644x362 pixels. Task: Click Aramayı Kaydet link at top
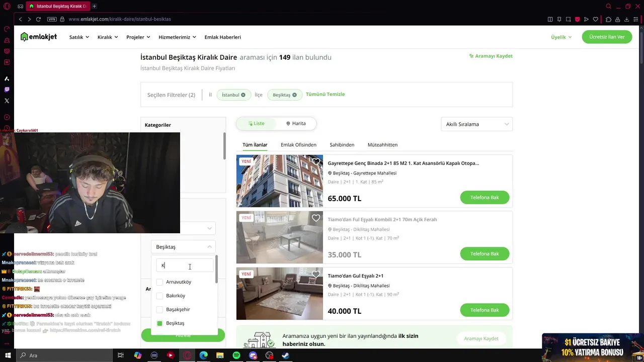491,56
